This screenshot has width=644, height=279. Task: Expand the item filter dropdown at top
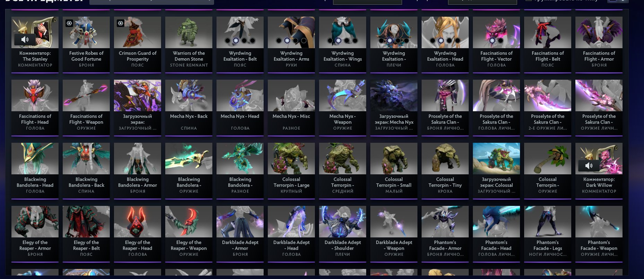(152, 2)
